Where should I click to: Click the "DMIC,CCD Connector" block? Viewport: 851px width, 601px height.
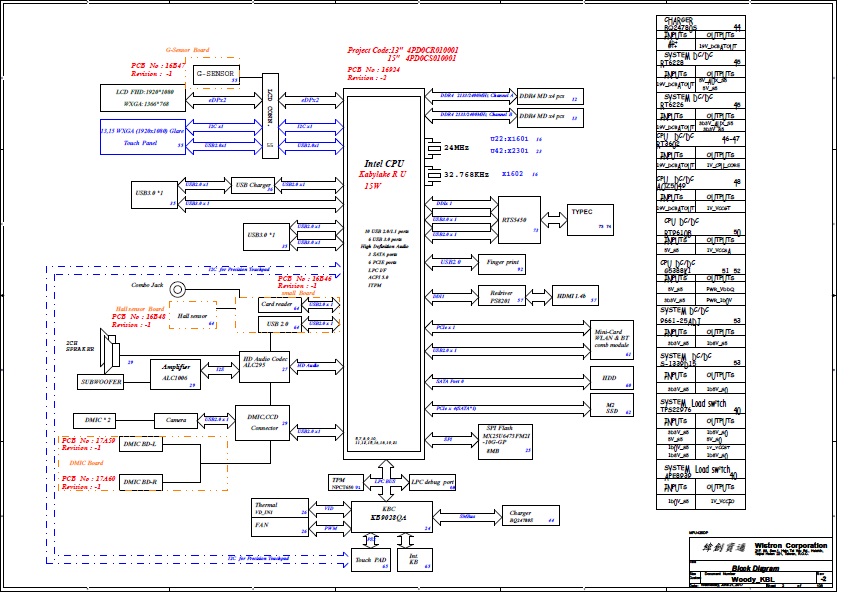click(262, 423)
